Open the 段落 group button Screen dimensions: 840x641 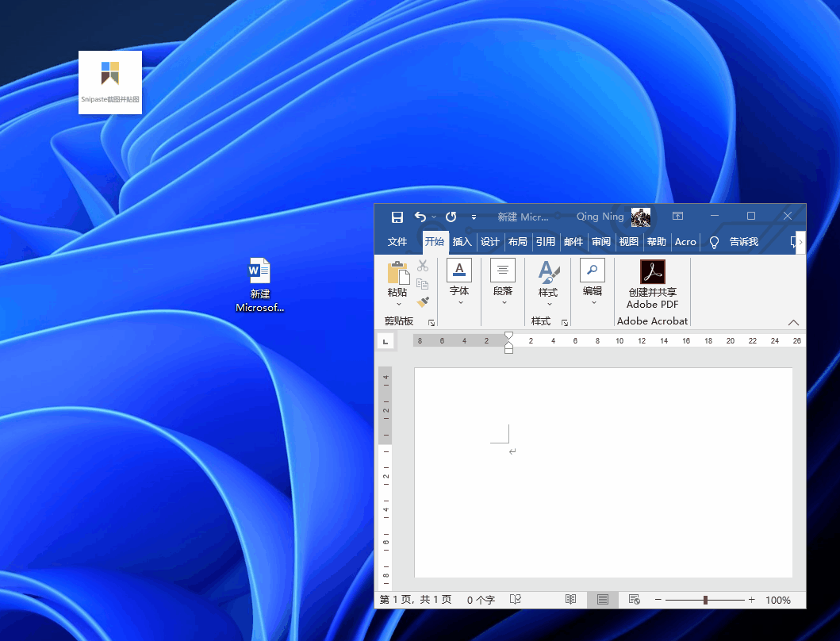tap(503, 282)
